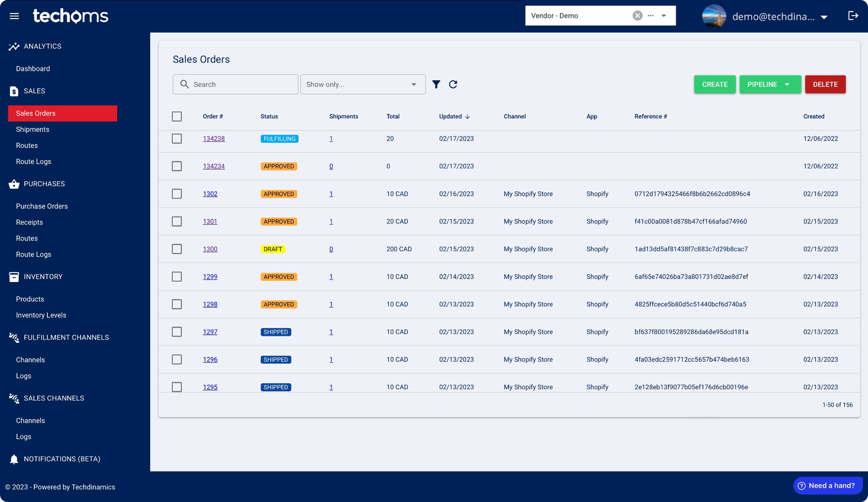Open the filter icon beside Show only
Image resolution: width=868 pixels, height=502 pixels.
(436, 84)
